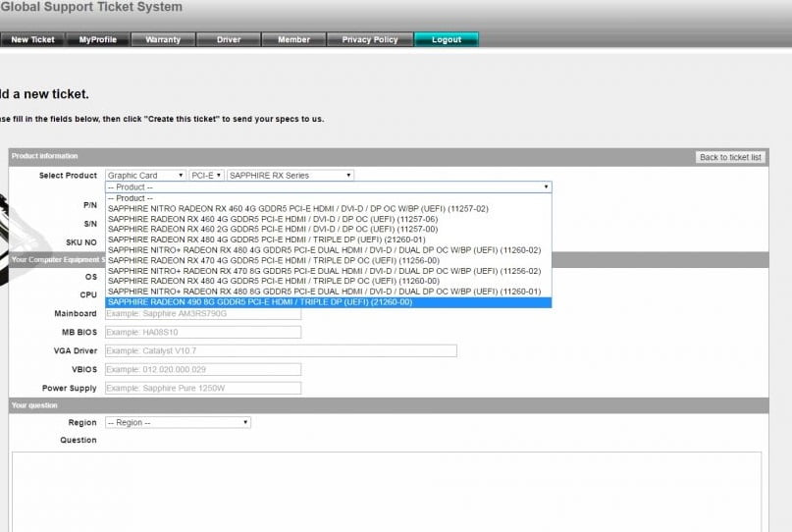792x532 pixels.
Task: Switch to the Driver tab
Action: coord(229,39)
